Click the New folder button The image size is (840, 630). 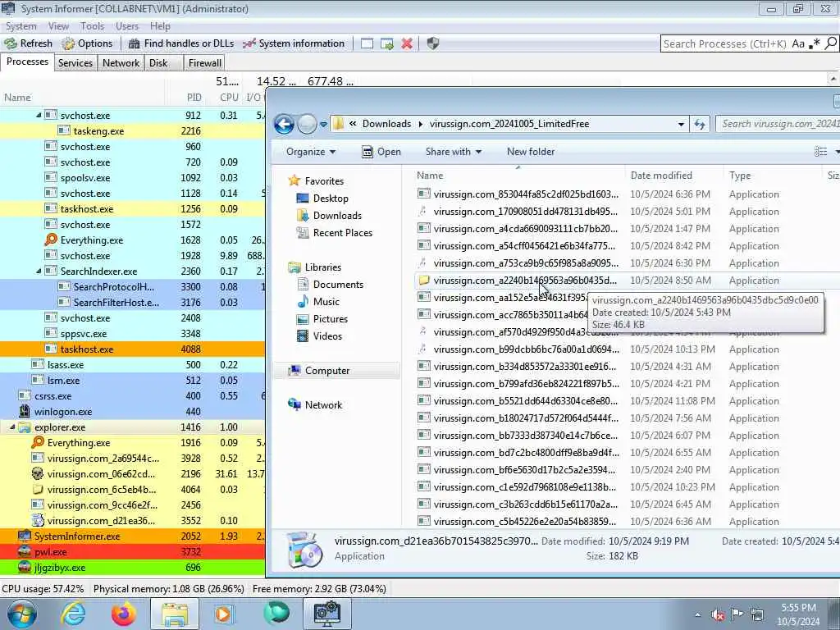click(531, 152)
